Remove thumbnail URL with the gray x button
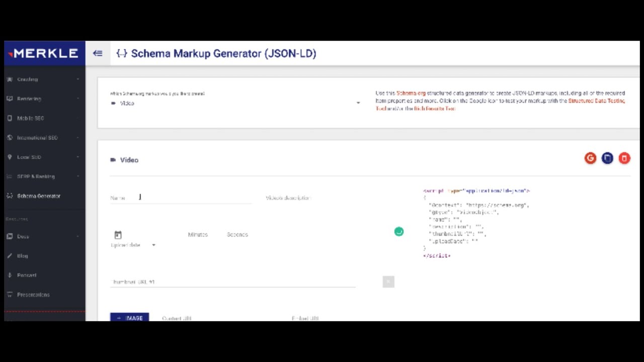 point(388,282)
